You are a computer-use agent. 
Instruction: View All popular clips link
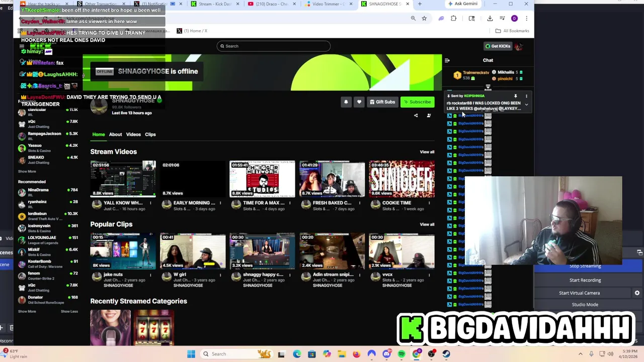[427, 224]
